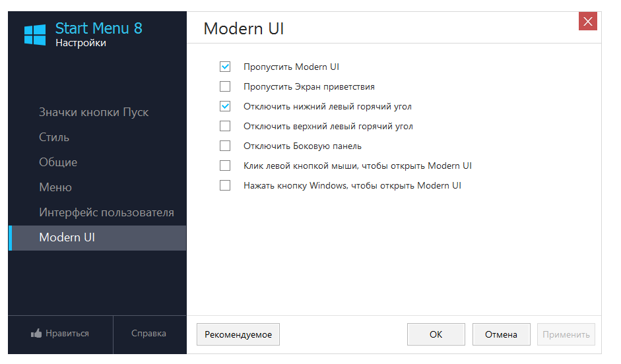Viewport: 621px width, 364px height.
Task: Uncheck Пропустить Modern UI checkbox
Action: click(x=225, y=67)
